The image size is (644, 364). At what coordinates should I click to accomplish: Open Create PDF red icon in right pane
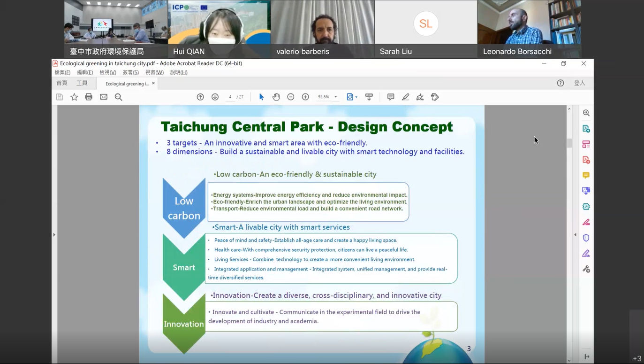(586, 160)
